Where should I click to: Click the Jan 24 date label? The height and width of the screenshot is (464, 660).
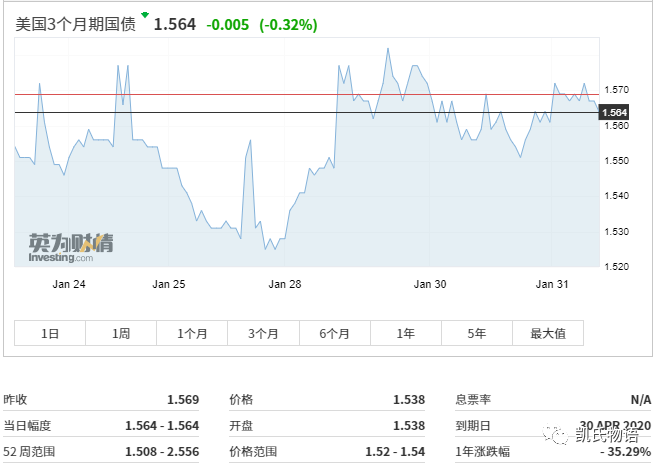coord(69,284)
